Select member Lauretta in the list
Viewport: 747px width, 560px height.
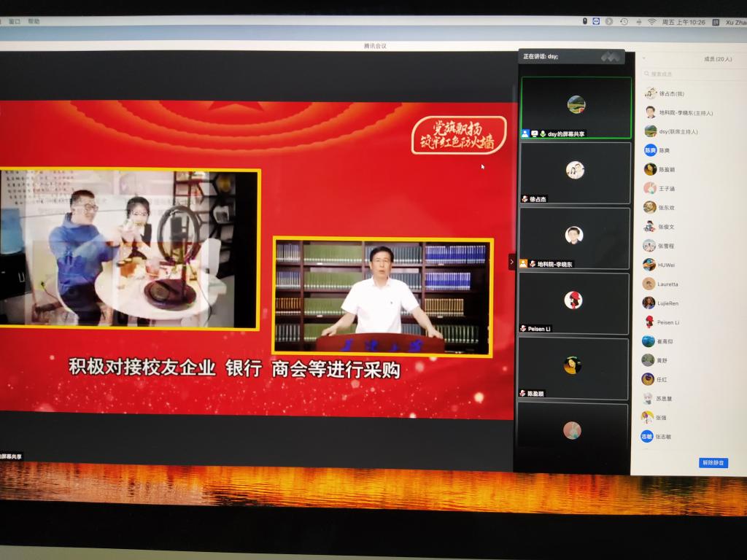667,284
